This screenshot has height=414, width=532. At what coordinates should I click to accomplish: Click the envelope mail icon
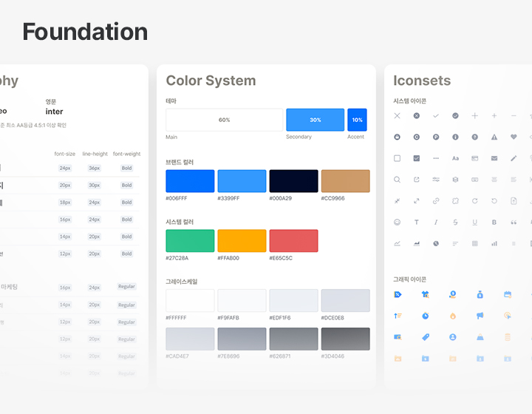494,158
